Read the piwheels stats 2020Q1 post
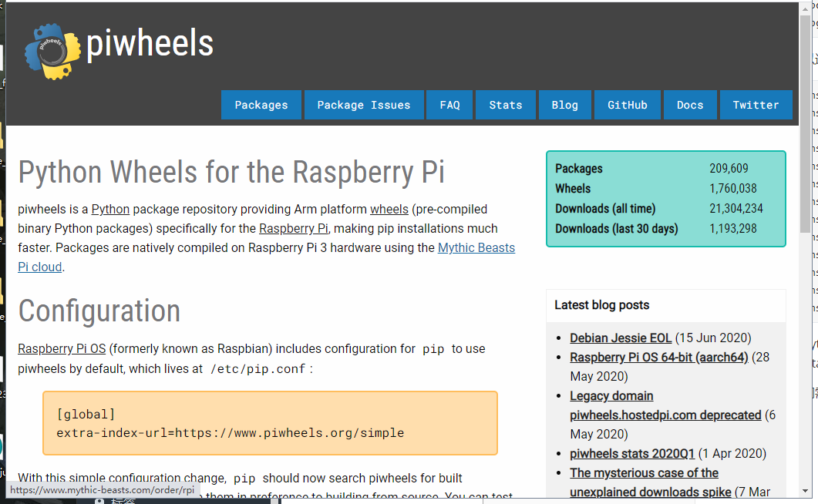 click(x=632, y=454)
